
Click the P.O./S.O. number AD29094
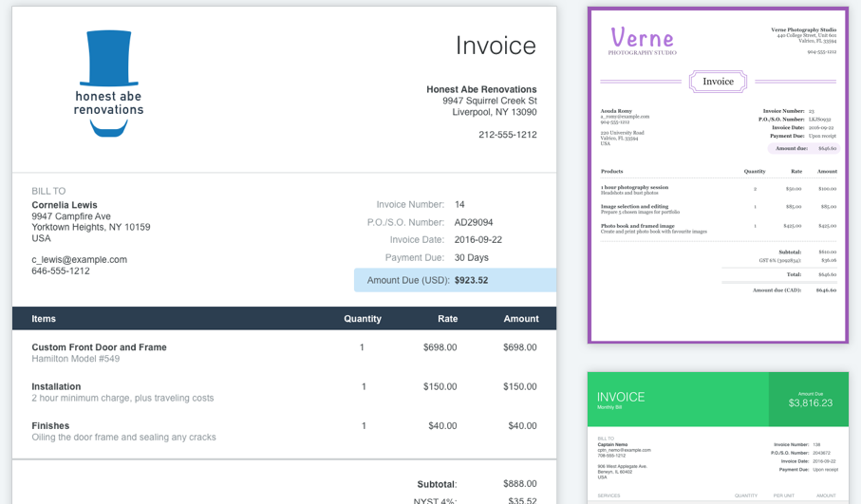[474, 222]
